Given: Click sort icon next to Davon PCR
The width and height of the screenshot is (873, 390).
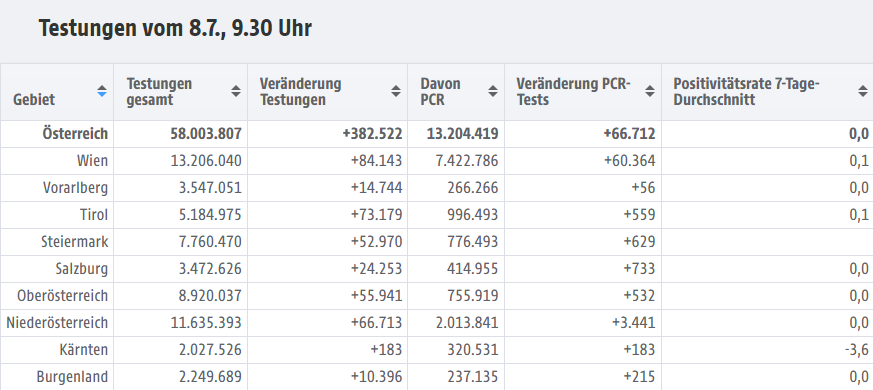Looking at the screenshot, I should tap(493, 91).
